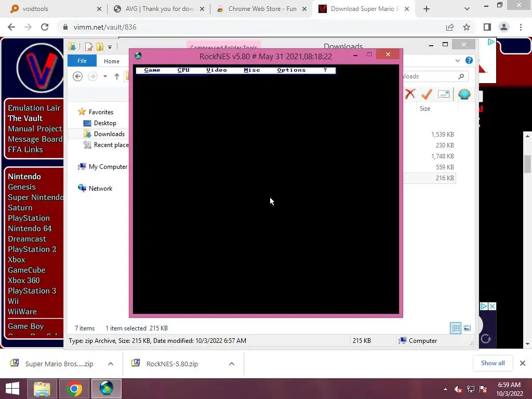Open Chrome three-dot menu
The image size is (532, 399).
point(521,27)
